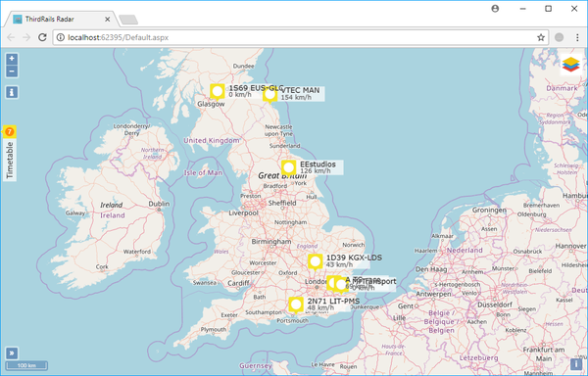This screenshot has height=376, width=588.
Task: Expand the double-chevron panel at bottom left
Action: [x=12, y=352]
